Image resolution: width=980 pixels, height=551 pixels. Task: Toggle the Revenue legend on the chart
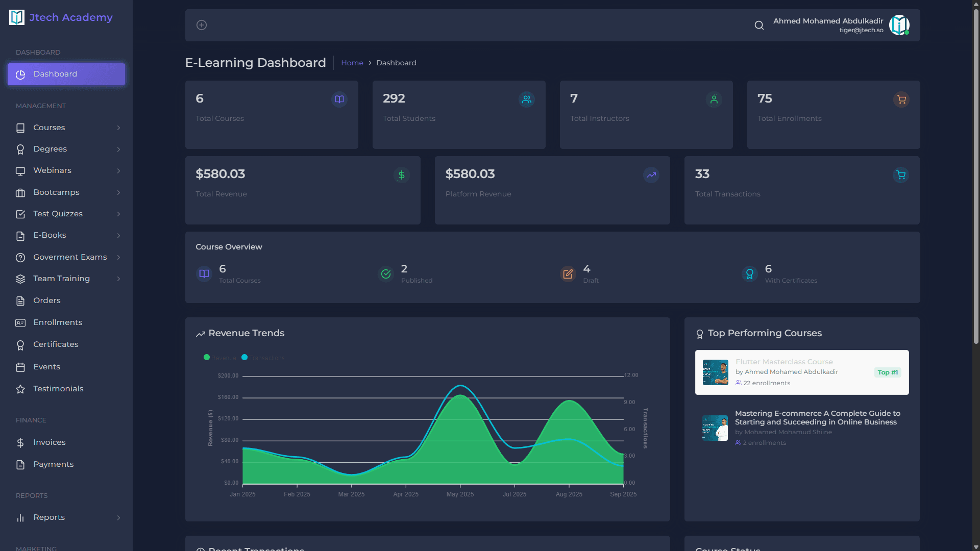click(219, 357)
